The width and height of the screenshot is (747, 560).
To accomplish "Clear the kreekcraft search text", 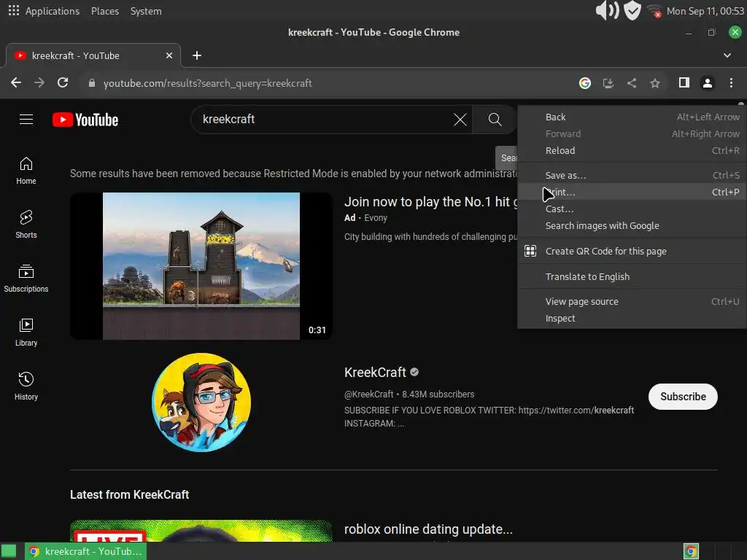I will click(x=460, y=120).
